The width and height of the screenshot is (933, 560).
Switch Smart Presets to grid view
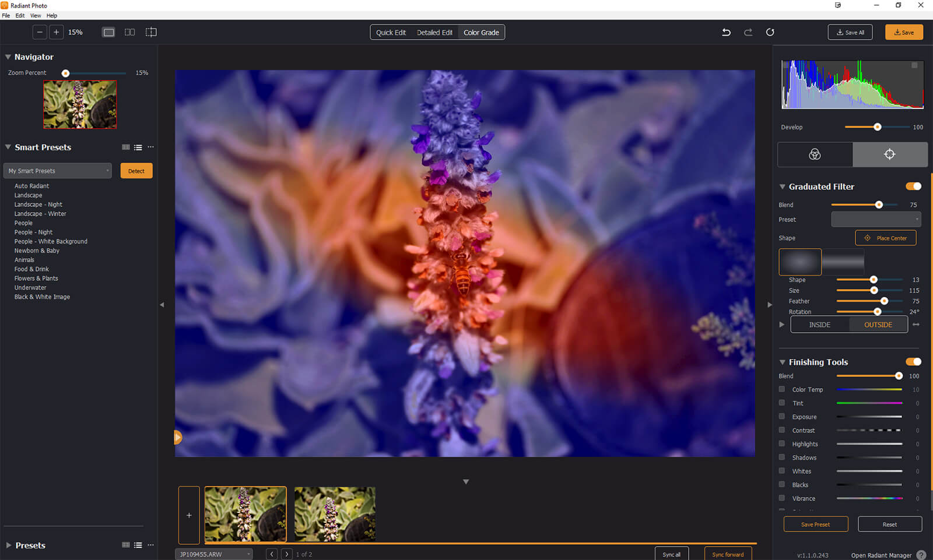pyautogui.click(x=125, y=147)
